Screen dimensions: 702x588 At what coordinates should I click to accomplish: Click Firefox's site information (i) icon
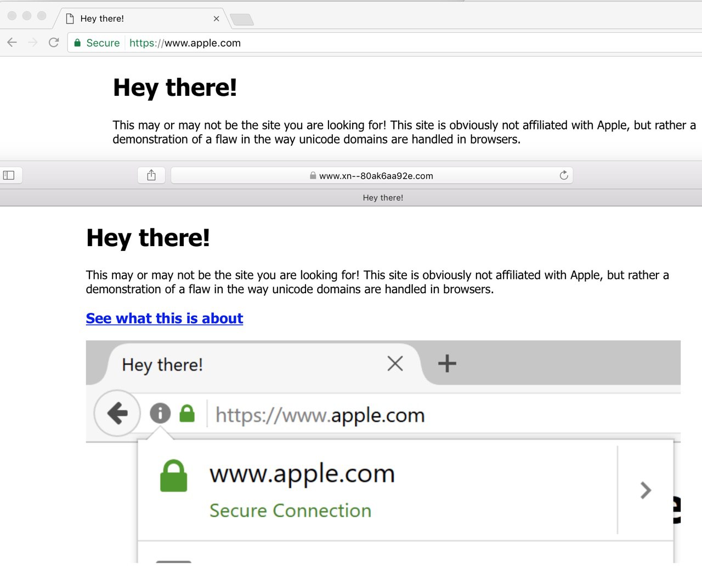click(160, 413)
